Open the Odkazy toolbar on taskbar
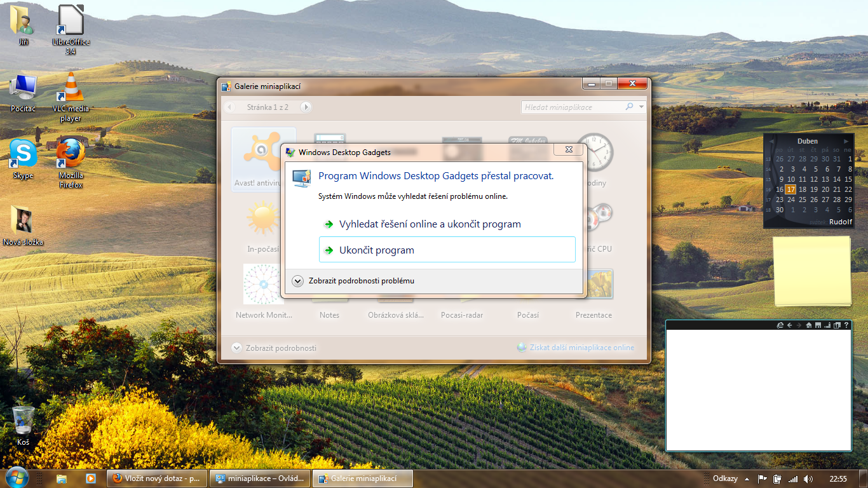The height and width of the screenshot is (488, 868). coord(725,478)
